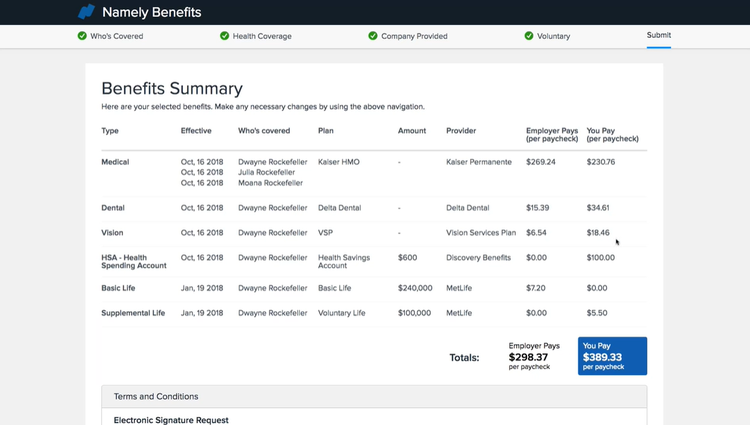
Task: Switch to Company Provided step
Action: click(x=414, y=36)
